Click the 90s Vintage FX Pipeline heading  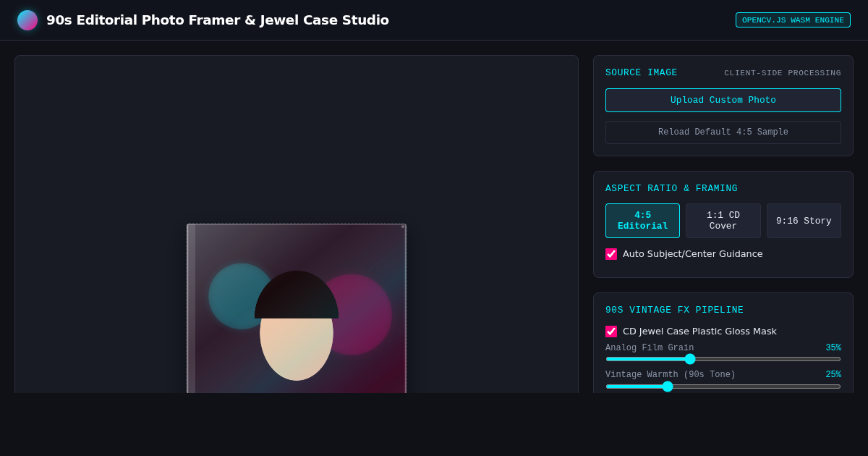pos(674,310)
